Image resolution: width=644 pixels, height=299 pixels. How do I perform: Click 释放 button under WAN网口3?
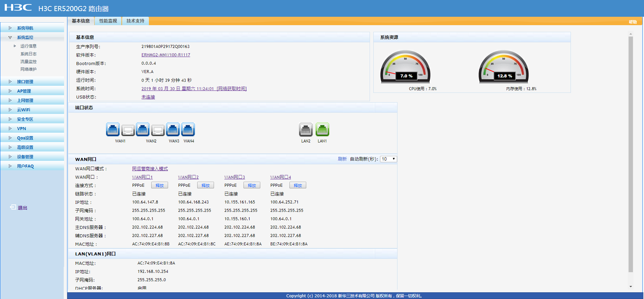tap(252, 185)
